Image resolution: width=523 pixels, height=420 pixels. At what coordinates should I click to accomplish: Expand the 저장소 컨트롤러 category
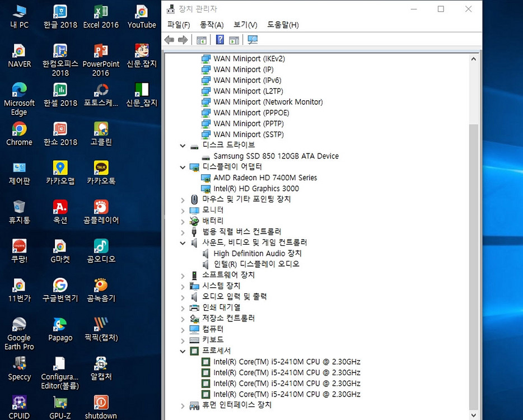[183, 319]
